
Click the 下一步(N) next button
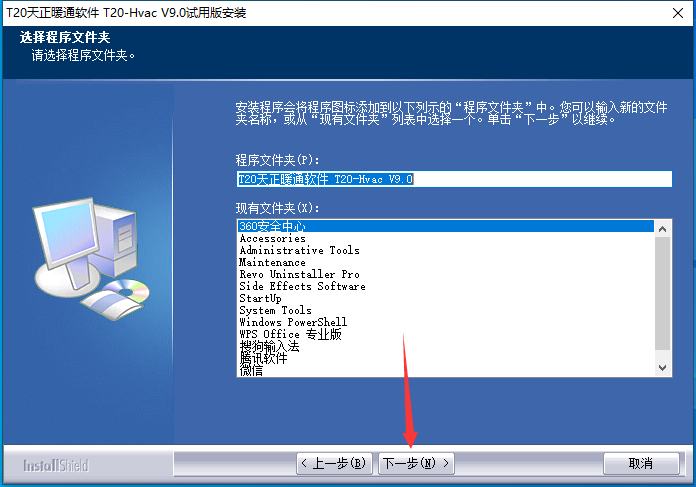(x=416, y=463)
